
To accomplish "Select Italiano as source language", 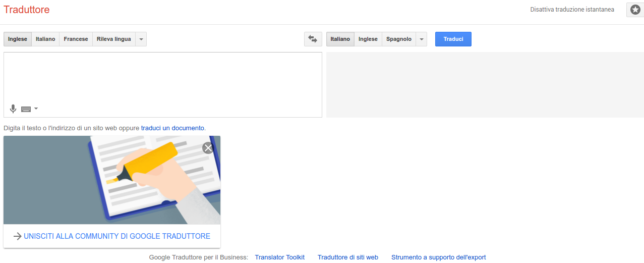I will tap(45, 39).
